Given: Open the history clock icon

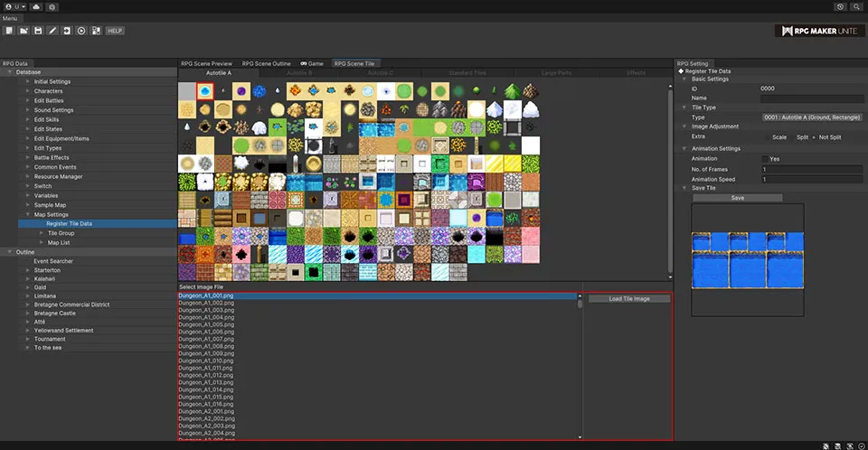Looking at the screenshot, I should point(841,6).
